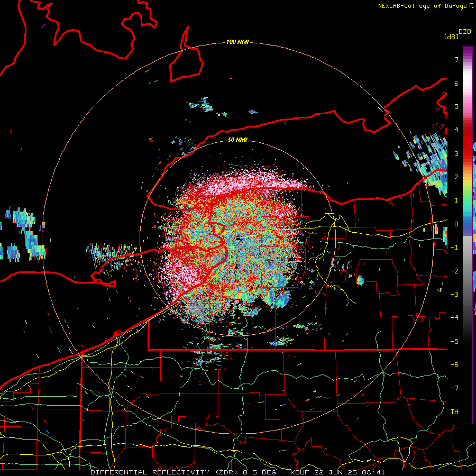The width and height of the screenshot is (476, 476).
Task: Click the 7 value on the color scale
Action: click(456, 59)
